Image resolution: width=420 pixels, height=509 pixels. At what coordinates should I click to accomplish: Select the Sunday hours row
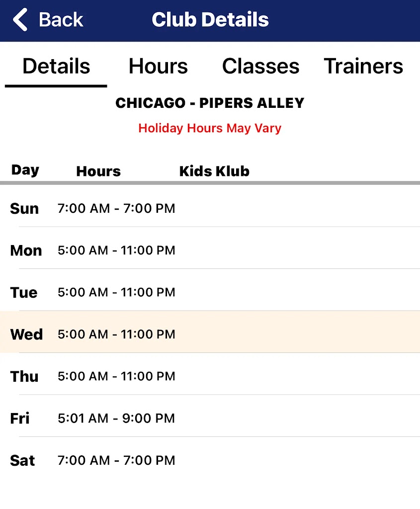pyautogui.click(x=210, y=208)
